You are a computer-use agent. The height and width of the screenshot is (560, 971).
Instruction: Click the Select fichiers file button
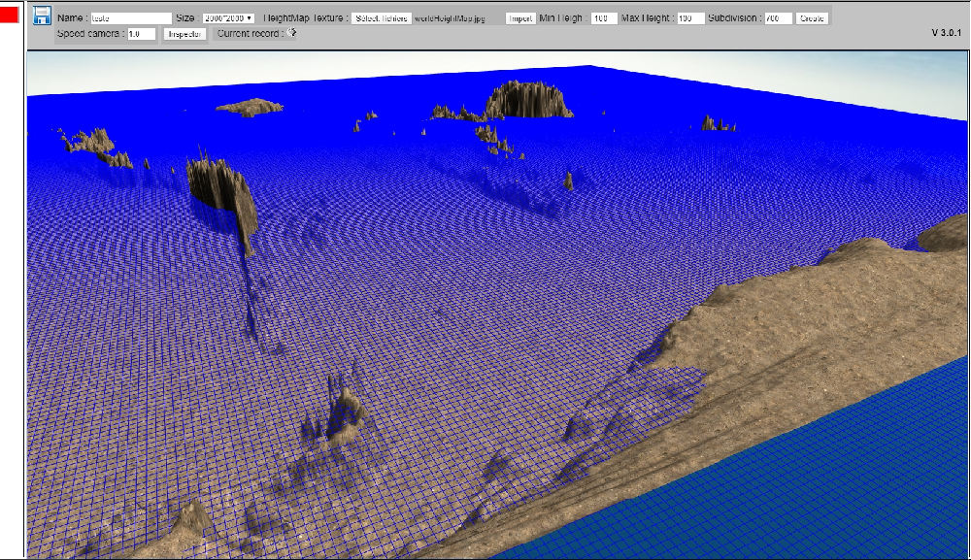click(382, 18)
